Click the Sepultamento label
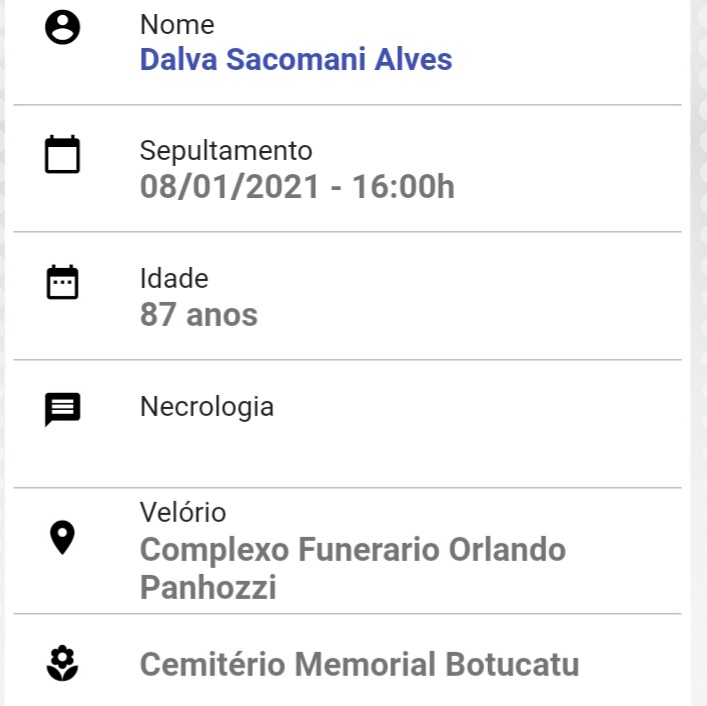 tap(226, 151)
